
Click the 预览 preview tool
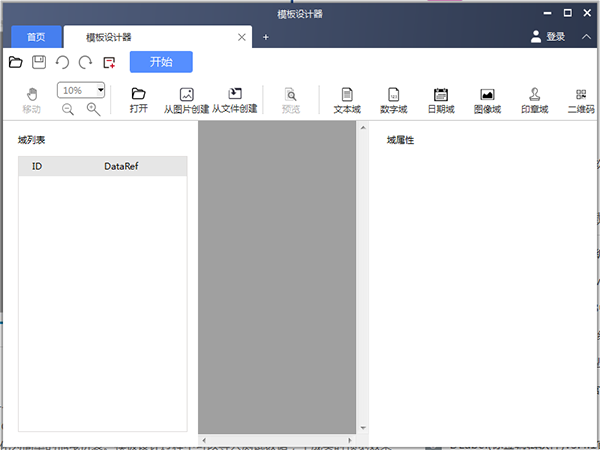click(x=290, y=101)
